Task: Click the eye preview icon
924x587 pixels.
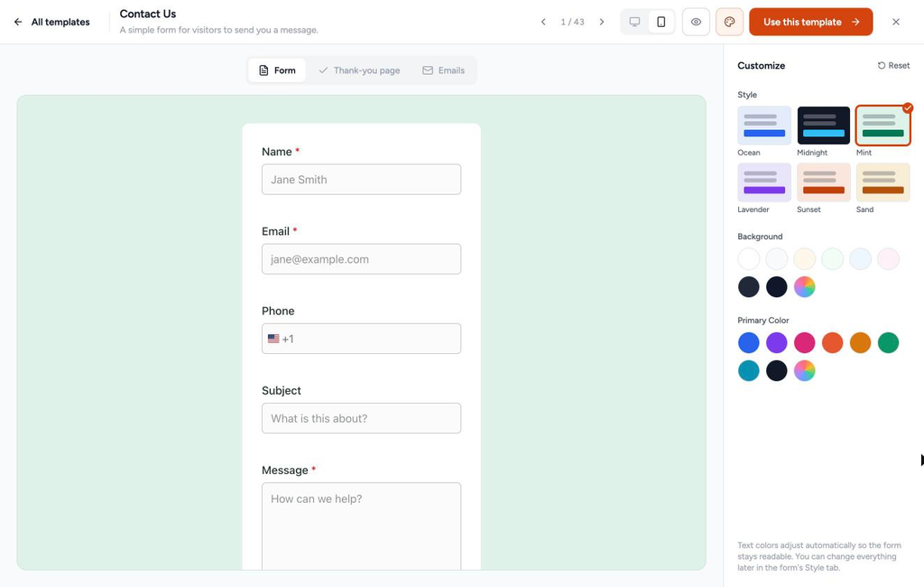Action: pos(696,22)
